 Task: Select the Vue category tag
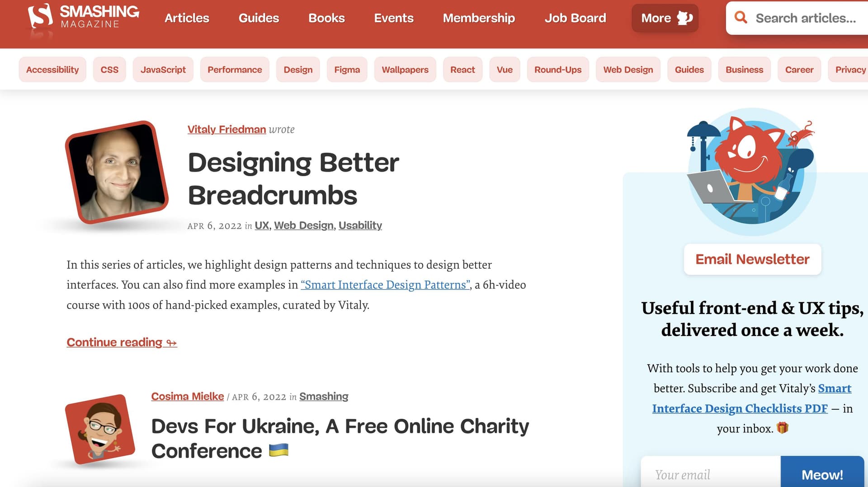coord(505,70)
